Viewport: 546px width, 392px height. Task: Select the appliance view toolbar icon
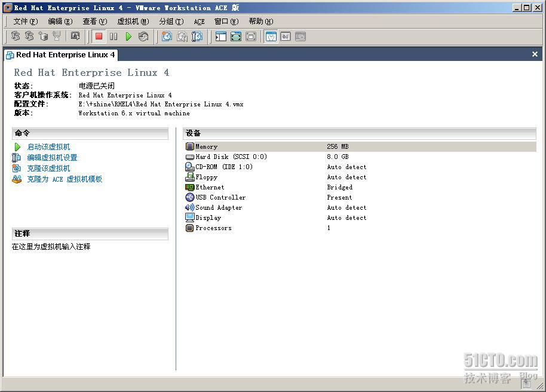pyautogui.click(x=286, y=36)
